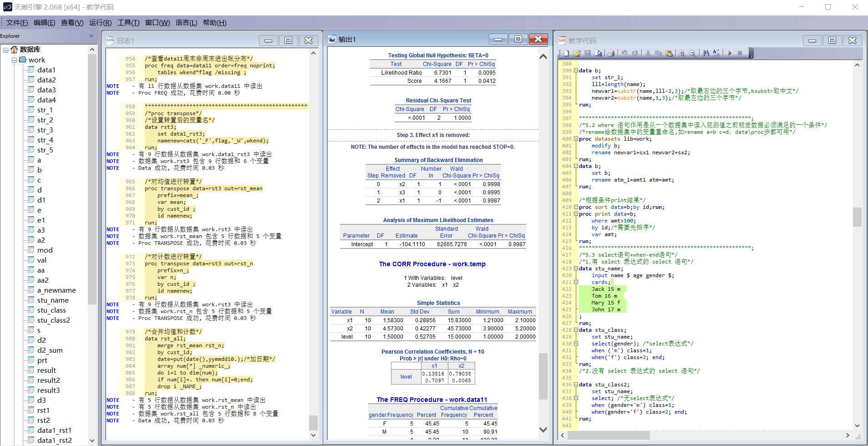This screenshot has height=446, width=868.
Task: Open the 查看(V) menu
Action: (72, 23)
